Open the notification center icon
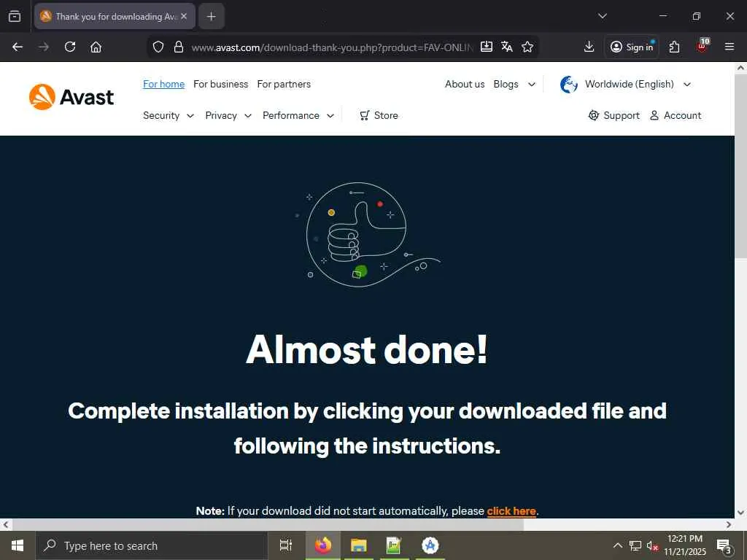 724,545
